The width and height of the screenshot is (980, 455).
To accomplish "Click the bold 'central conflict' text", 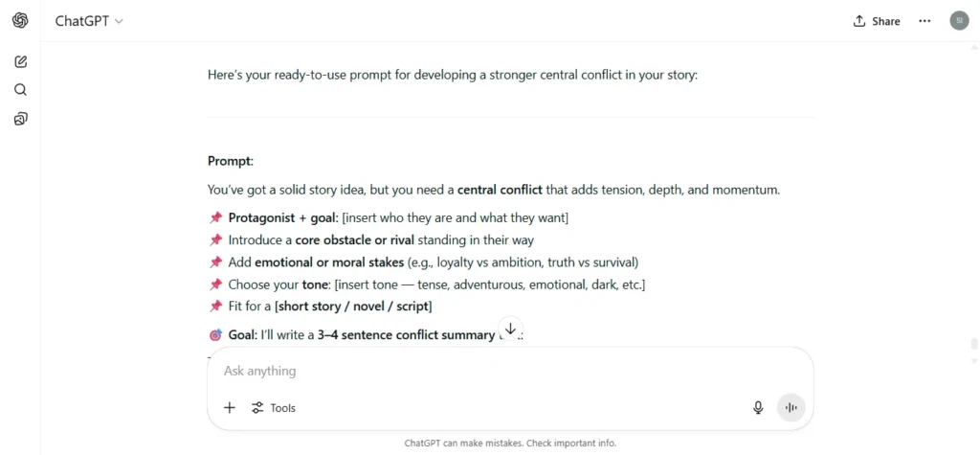I will (x=500, y=191).
